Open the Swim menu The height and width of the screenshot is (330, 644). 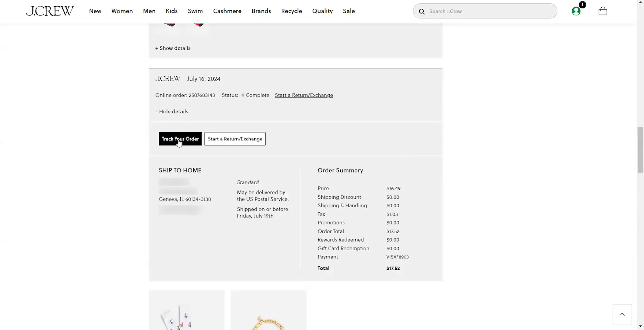point(195,11)
